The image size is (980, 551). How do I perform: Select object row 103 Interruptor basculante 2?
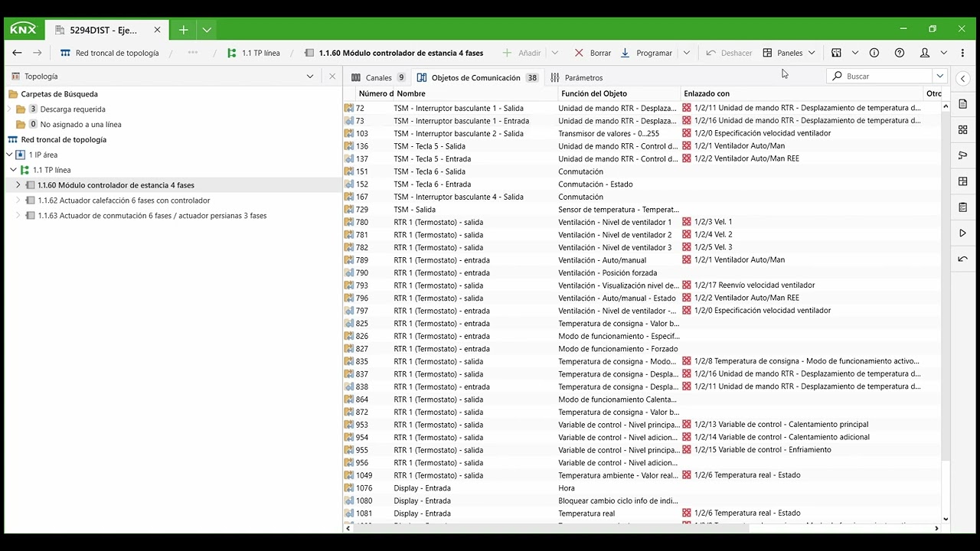642,133
